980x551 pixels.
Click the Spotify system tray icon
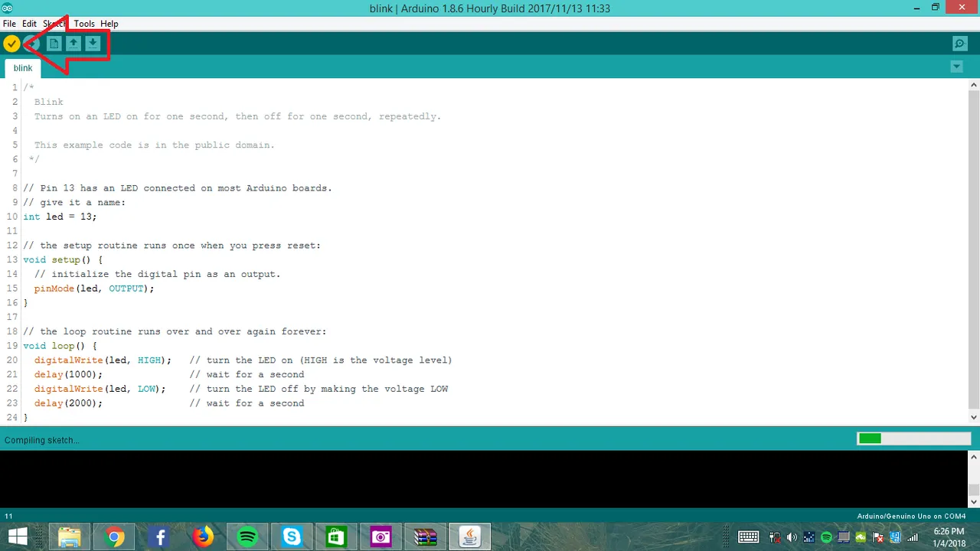coord(826,537)
